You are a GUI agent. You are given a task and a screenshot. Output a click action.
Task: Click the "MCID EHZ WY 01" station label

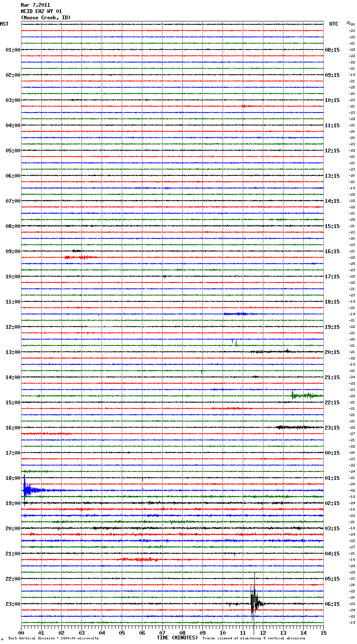click(41, 11)
